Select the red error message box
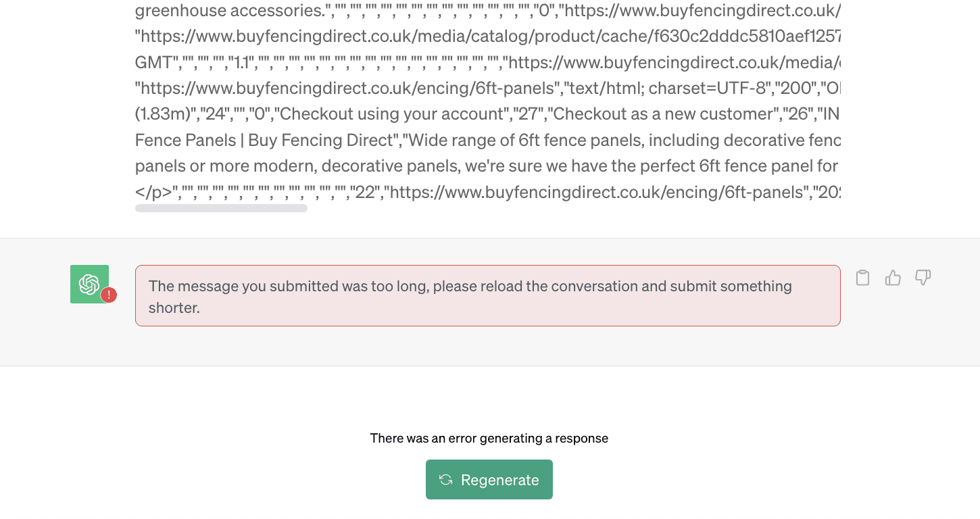This screenshot has width=980, height=519. pos(488,295)
